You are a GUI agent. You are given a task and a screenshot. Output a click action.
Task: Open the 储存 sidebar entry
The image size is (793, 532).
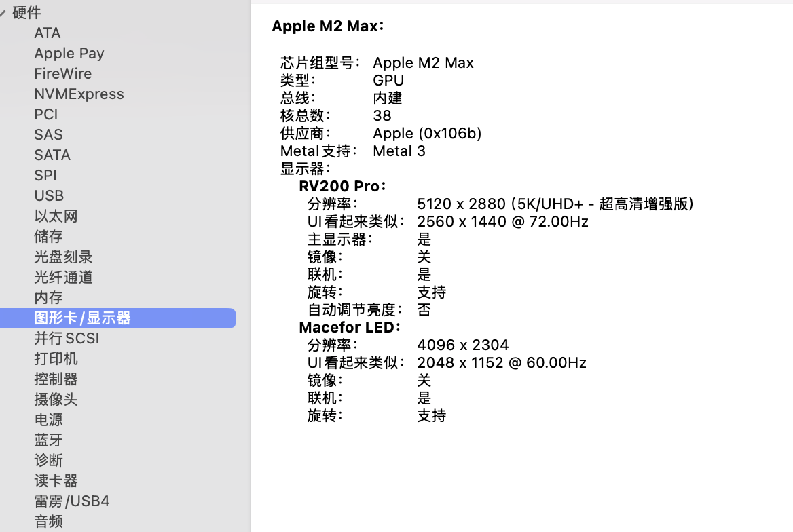49,236
